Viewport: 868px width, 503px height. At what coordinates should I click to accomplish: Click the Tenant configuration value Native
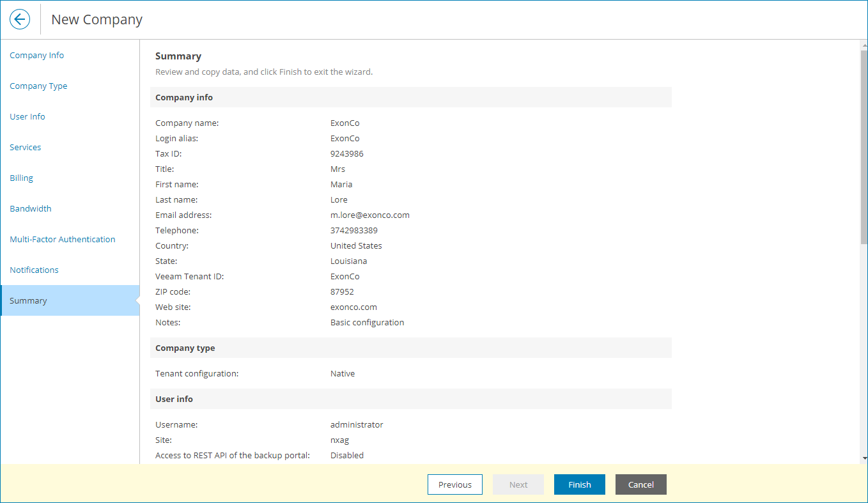(343, 374)
